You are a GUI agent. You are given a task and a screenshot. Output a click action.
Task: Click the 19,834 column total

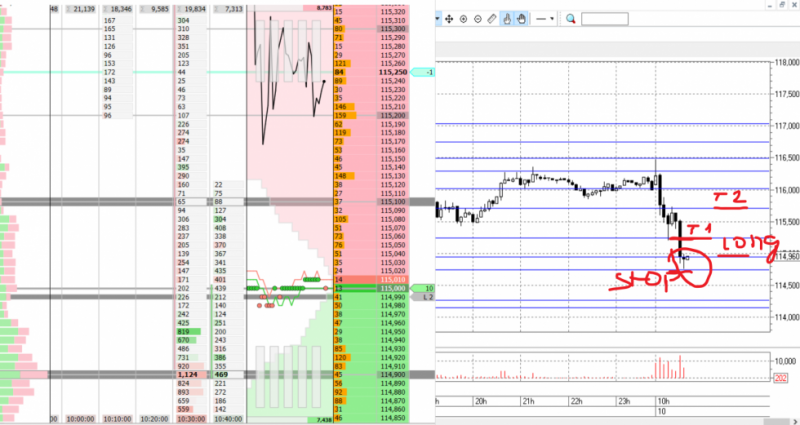click(192, 9)
